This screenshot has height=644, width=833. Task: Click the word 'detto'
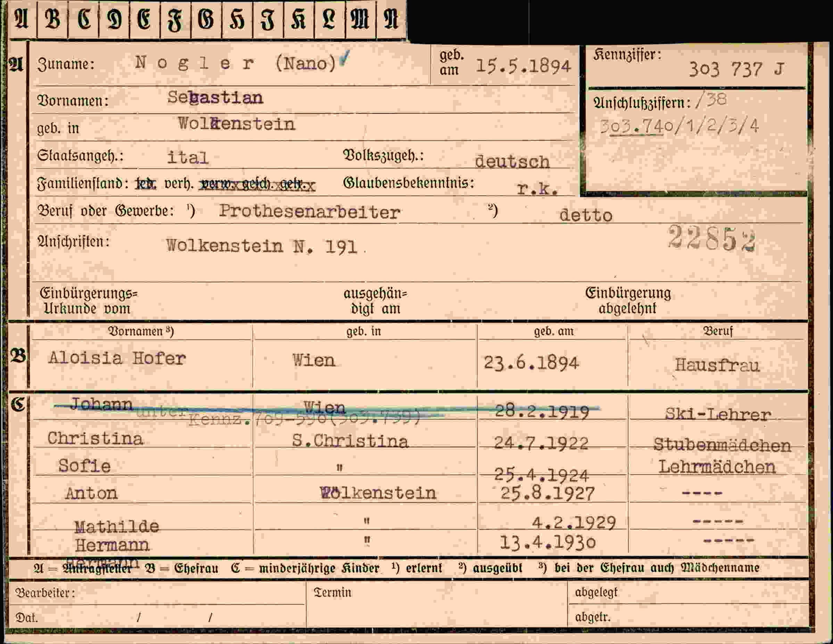click(x=586, y=215)
